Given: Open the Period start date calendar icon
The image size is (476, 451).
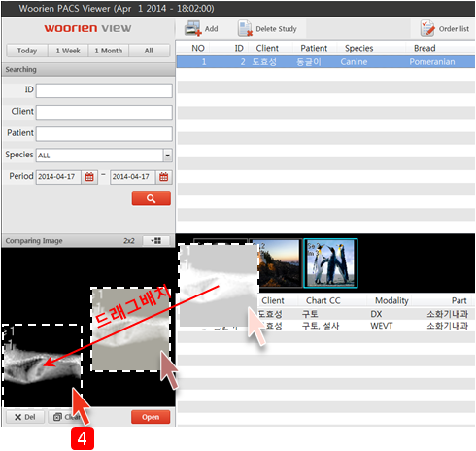Looking at the screenshot, I should point(89,177).
